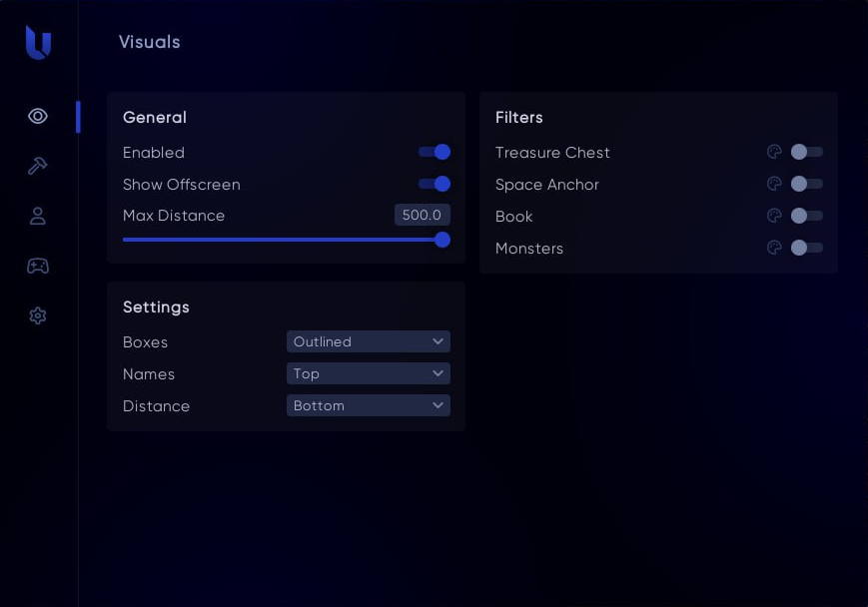Turn off the Show Offscreen toggle

pyautogui.click(x=434, y=184)
